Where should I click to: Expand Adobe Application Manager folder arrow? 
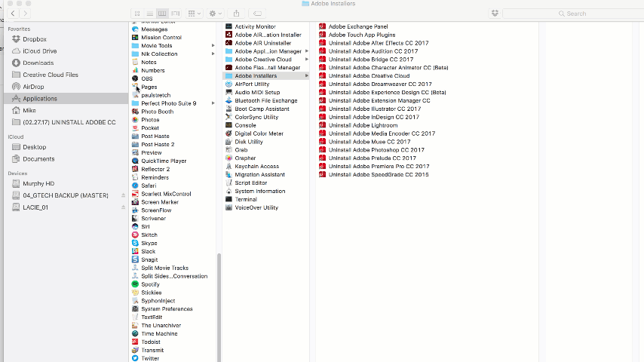[306, 51]
